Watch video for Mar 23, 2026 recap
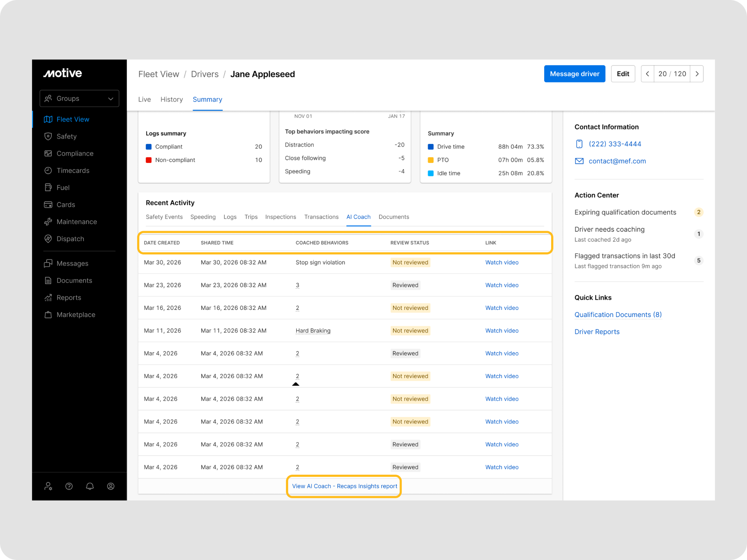This screenshot has height=560, width=747. (502, 285)
